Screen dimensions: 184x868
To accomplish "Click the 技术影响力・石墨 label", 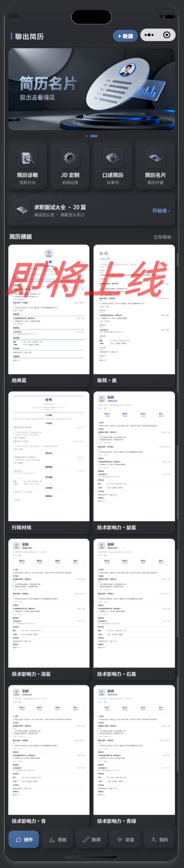I will [x=117, y=674].
